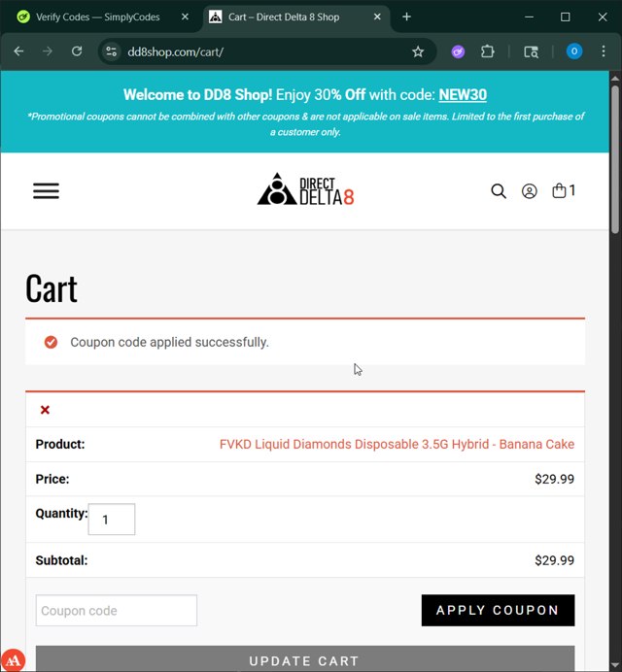
Task: Click the Direct Delta 8 logo
Action: [305, 189]
